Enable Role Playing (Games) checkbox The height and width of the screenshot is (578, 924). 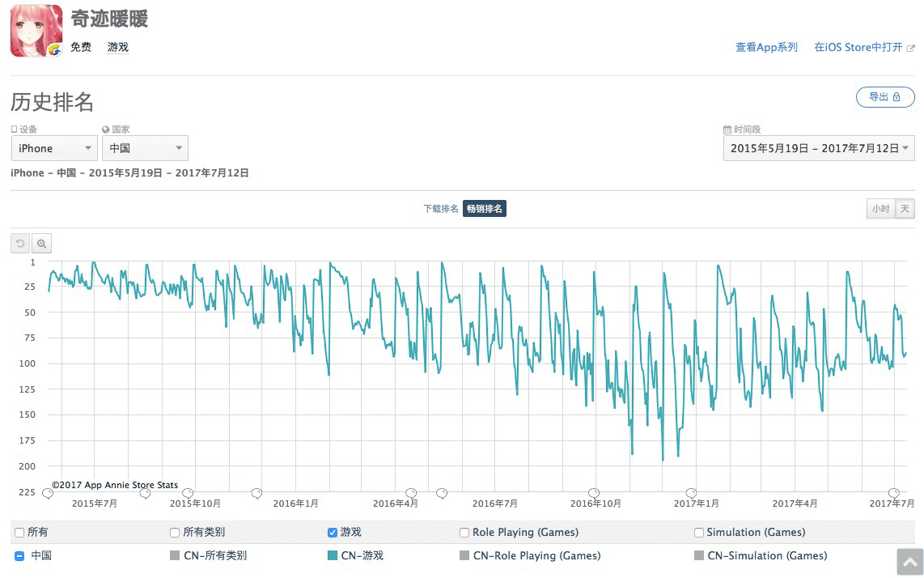pos(464,533)
